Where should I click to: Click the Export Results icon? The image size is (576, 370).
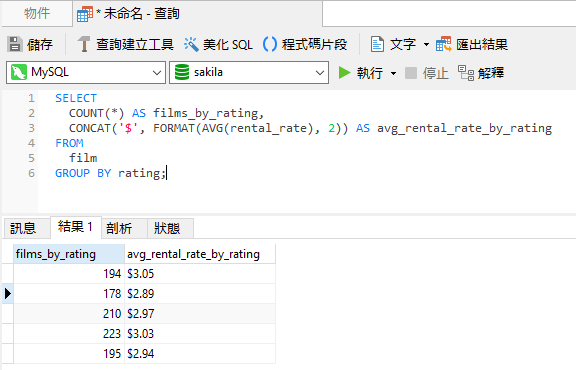[444, 44]
